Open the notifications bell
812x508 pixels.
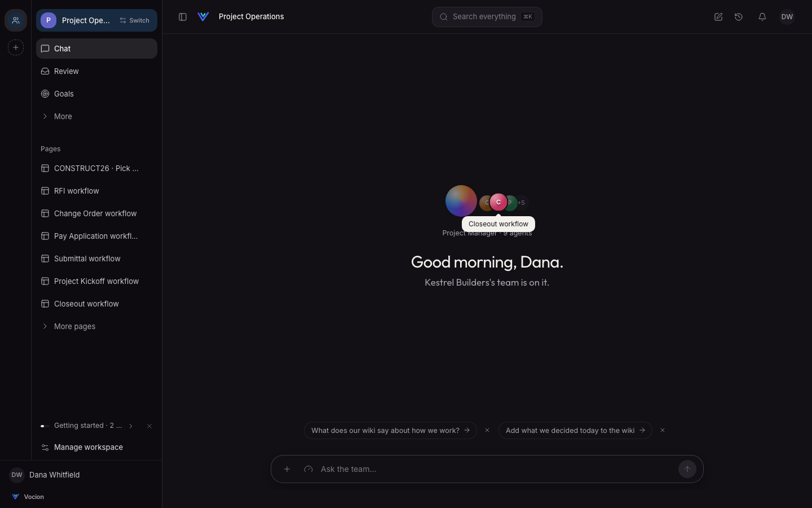(x=762, y=17)
